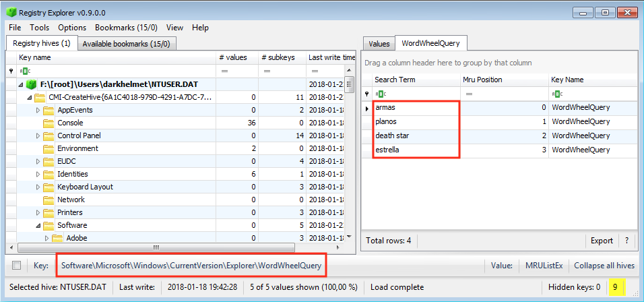Open the Available bookmarks tab

click(125, 43)
